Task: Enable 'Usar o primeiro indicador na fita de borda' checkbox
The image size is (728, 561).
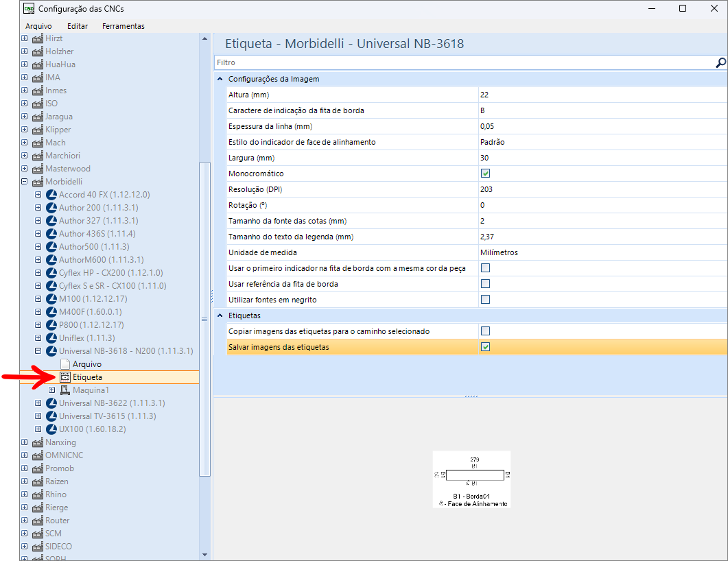Action: pyautogui.click(x=485, y=268)
